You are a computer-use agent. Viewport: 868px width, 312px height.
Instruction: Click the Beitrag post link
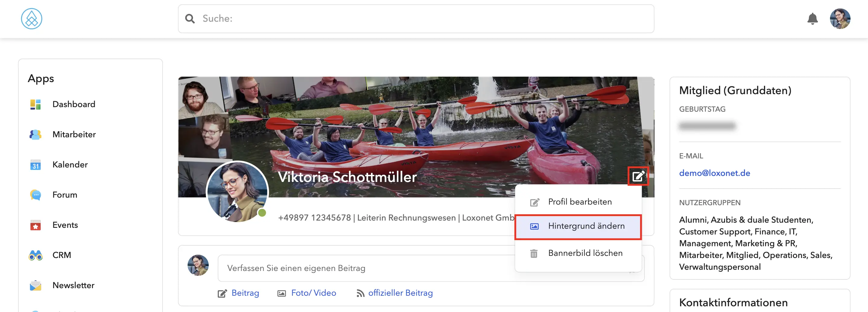click(245, 293)
